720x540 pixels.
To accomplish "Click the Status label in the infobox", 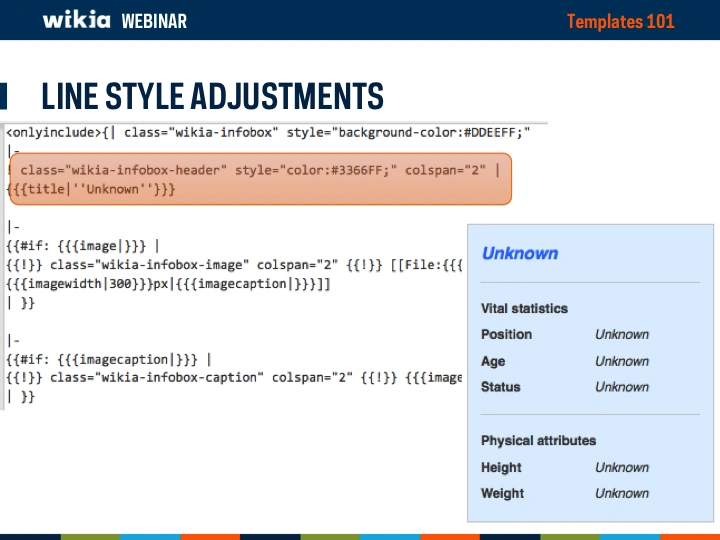I will [500, 387].
